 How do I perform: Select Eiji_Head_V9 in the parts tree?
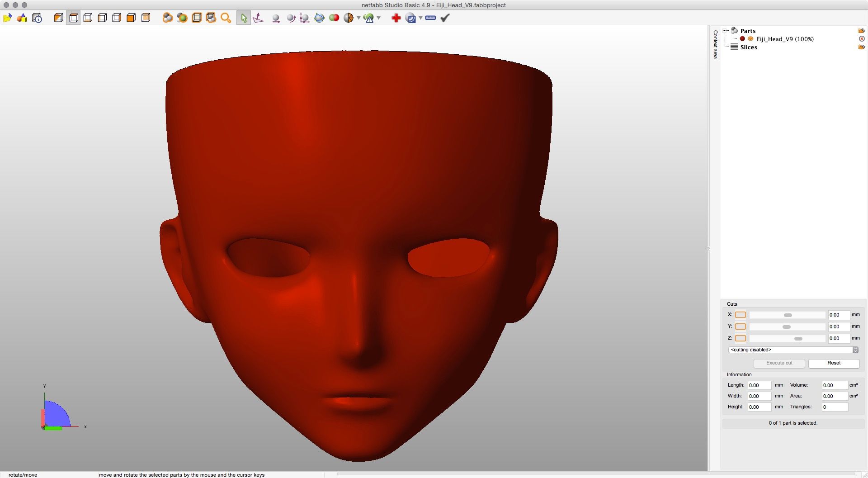click(785, 39)
